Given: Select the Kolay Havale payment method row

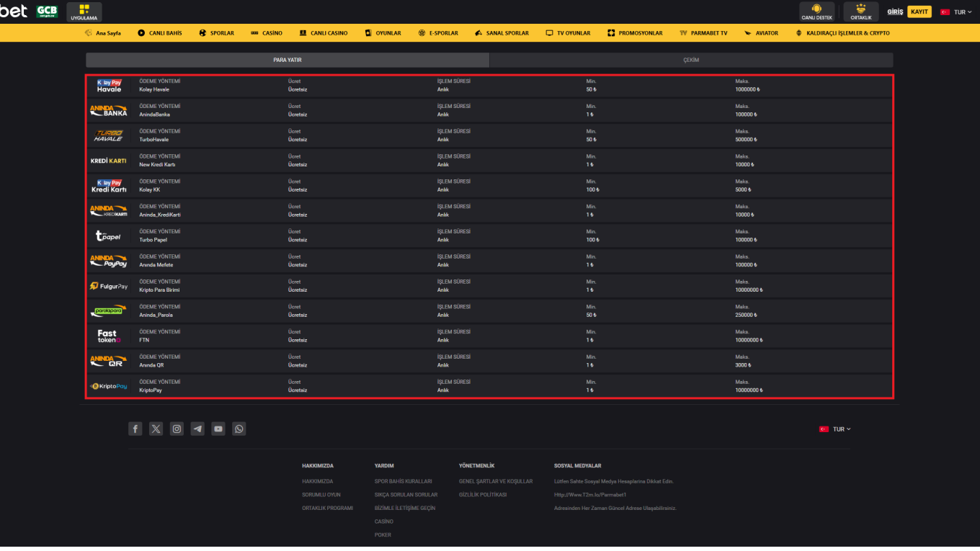Looking at the screenshot, I should tap(489, 86).
